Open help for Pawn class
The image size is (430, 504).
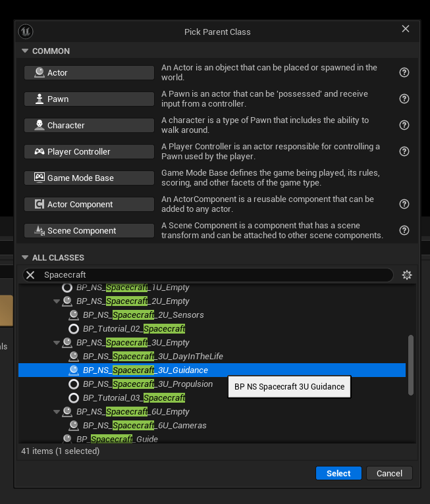click(404, 99)
